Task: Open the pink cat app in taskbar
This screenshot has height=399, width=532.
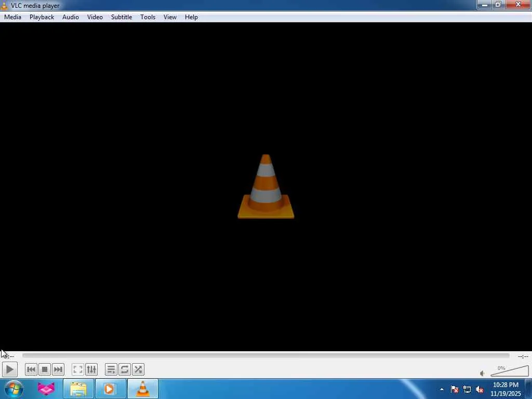Action: [x=46, y=389]
